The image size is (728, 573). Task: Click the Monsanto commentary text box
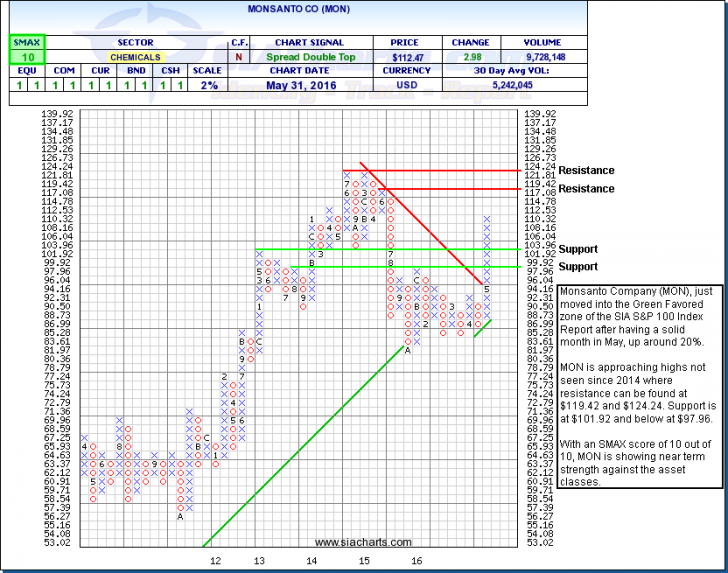[639, 385]
